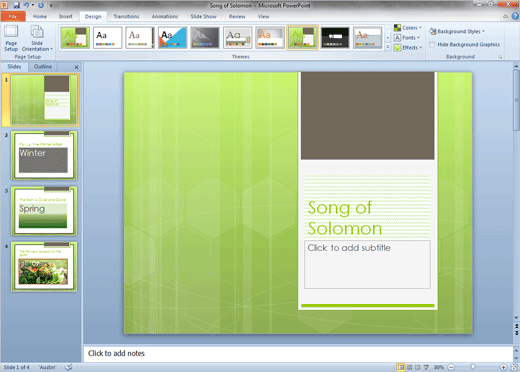Click the zoom percentage level
The height and width of the screenshot is (372, 520).
click(x=439, y=367)
